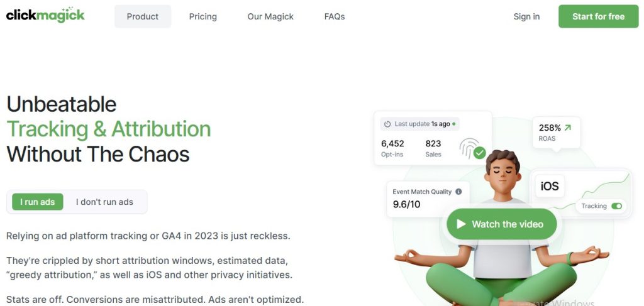This screenshot has height=306, width=644.
Task: Click the info icon next to Event Match Quality
Action: click(x=458, y=192)
